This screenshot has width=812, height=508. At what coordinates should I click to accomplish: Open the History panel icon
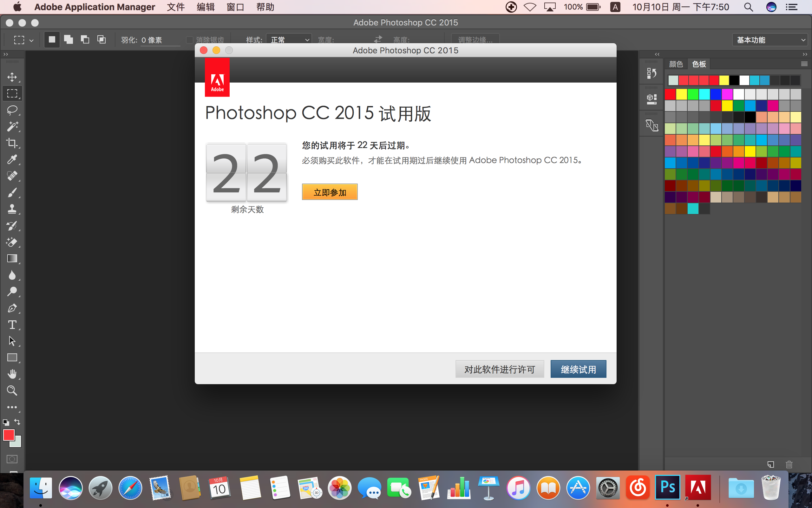coord(651,73)
